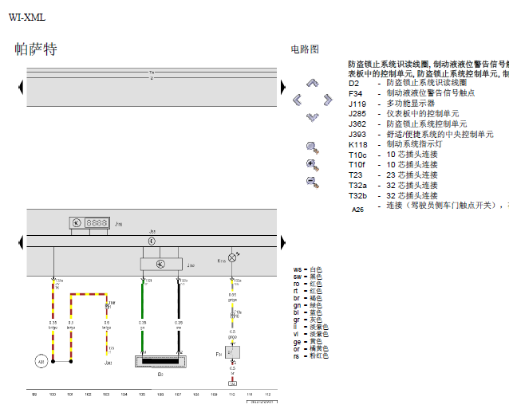
Task: Click left black triangle of upper diagram strip
Action: click(21, 87)
